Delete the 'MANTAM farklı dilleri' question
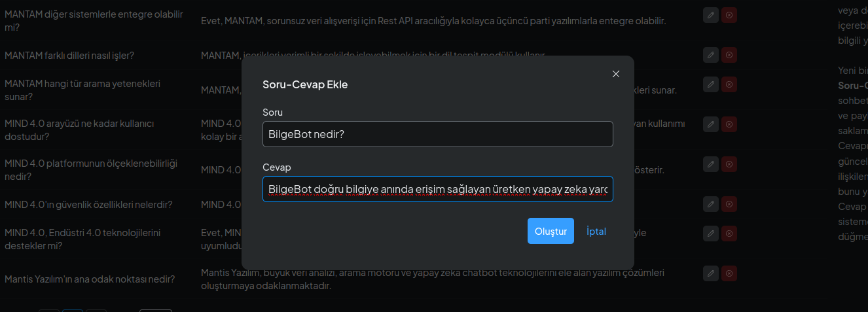Image resolution: width=868 pixels, height=312 pixels. (x=729, y=55)
